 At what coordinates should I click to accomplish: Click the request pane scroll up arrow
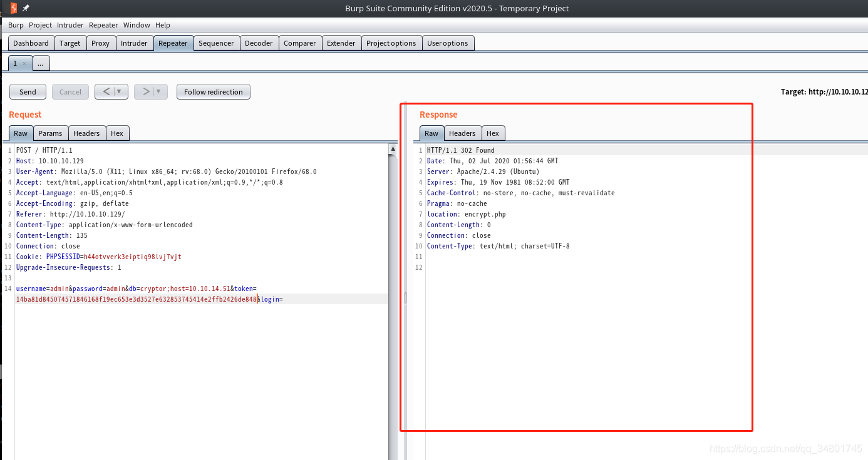393,149
